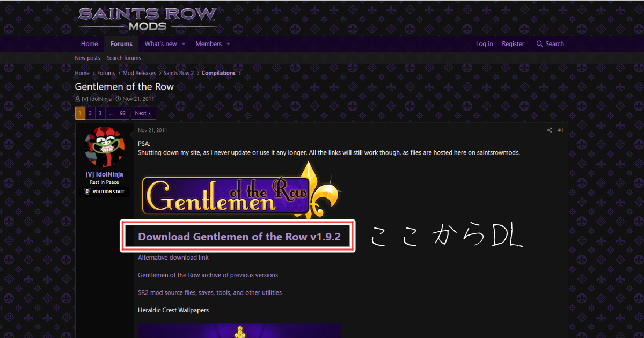Open SR2 mod source files link

[210, 293]
